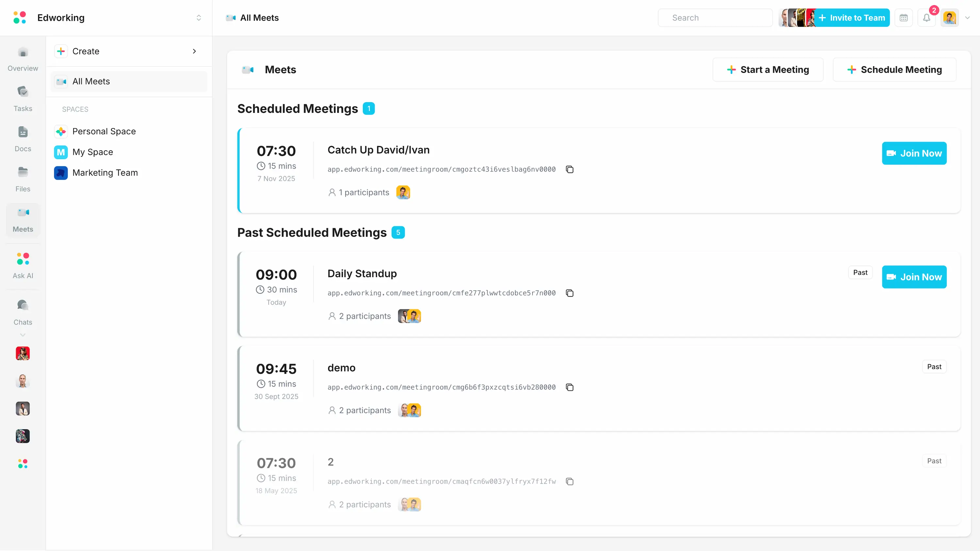Click the notifications bell icon

(x=927, y=18)
